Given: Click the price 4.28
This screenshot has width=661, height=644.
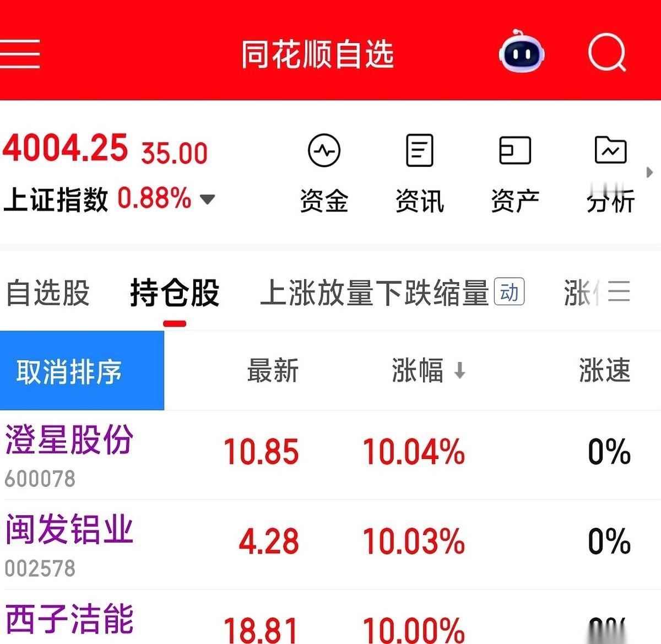Looking at the screenshot, I should (x=269, y=541).
